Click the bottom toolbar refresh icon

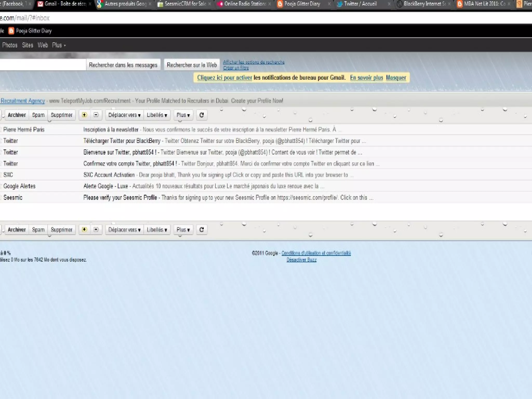pyautogui.click(x=202, y=230)
